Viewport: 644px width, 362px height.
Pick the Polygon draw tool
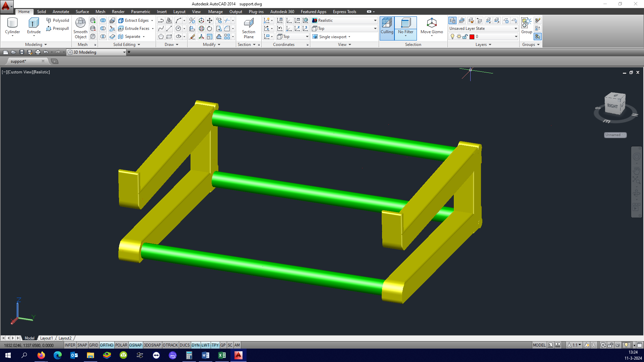click(x=161, y=37)
